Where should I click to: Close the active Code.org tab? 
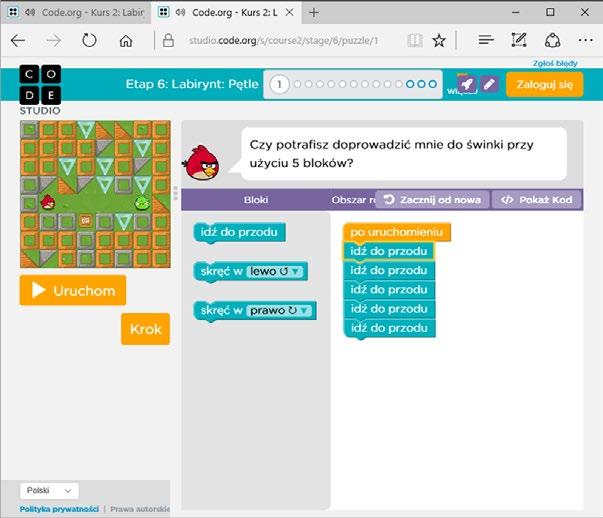[x=290, y=12]
